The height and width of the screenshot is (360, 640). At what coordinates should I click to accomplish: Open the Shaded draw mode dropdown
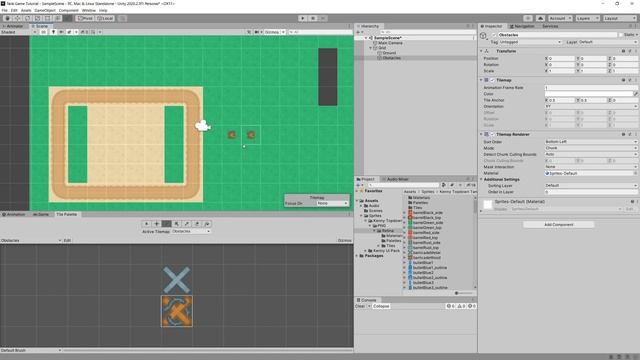(x=19, y=32)
